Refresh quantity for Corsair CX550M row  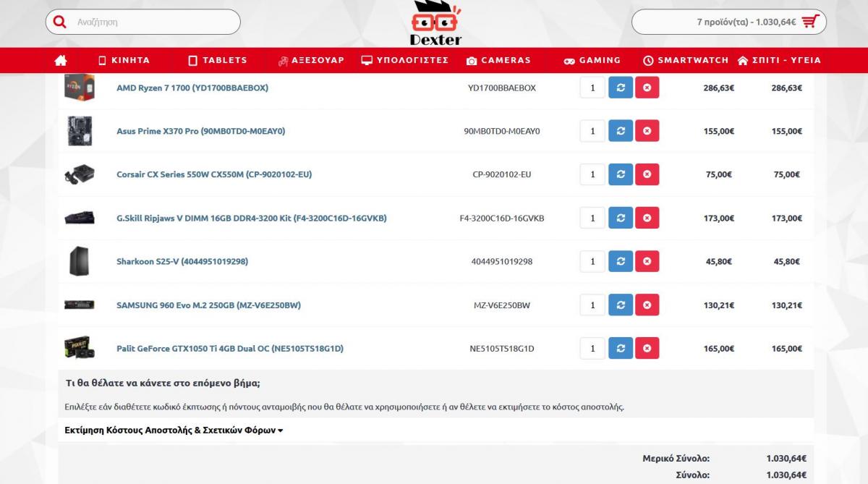point(620,174)
